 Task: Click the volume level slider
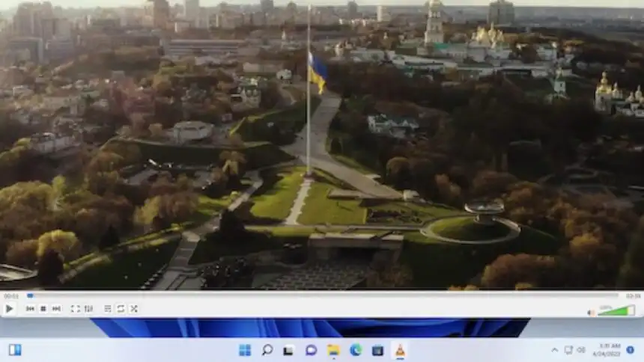pos(616,311)
